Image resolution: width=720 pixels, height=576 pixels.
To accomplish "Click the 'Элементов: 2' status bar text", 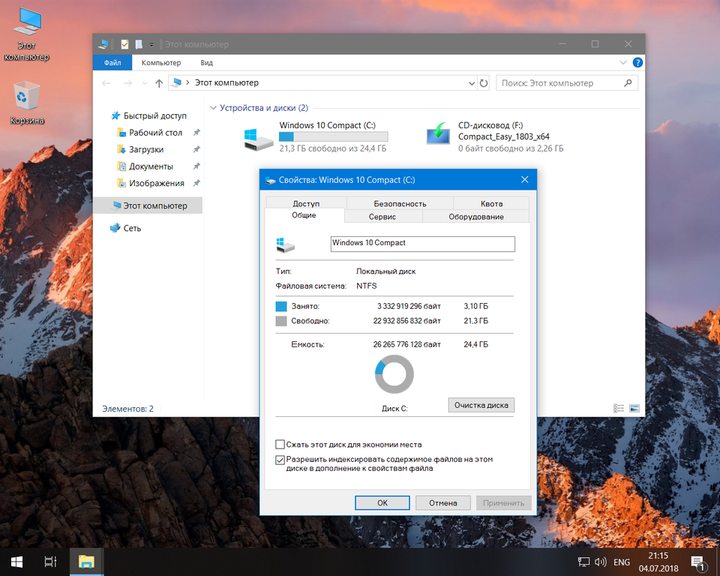I will click(128, 408).
